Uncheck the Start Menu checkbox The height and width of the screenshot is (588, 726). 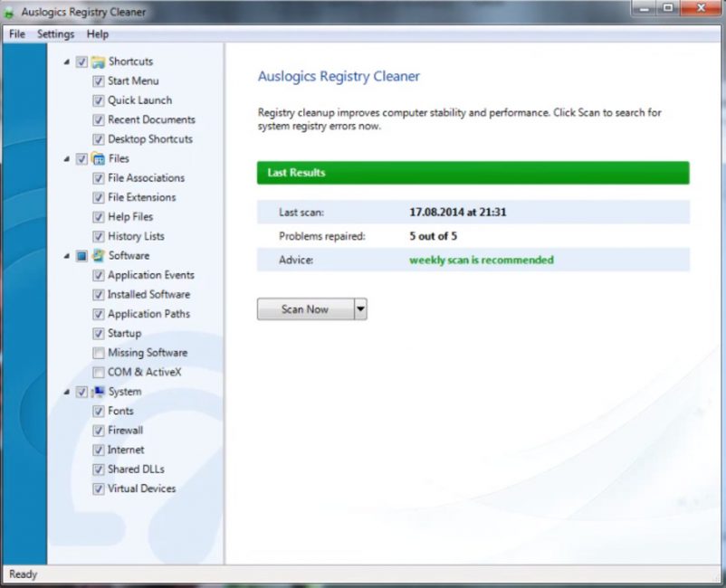98,81
